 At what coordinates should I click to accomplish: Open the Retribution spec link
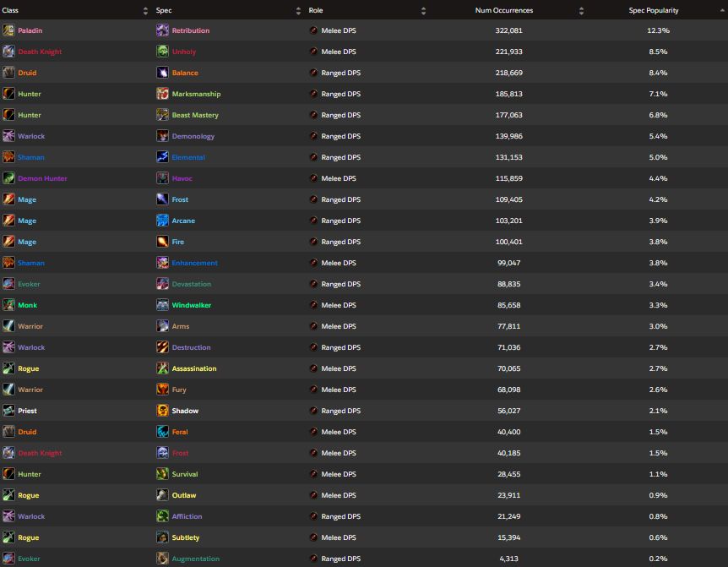pyautogui.click(x=190, y=30)
